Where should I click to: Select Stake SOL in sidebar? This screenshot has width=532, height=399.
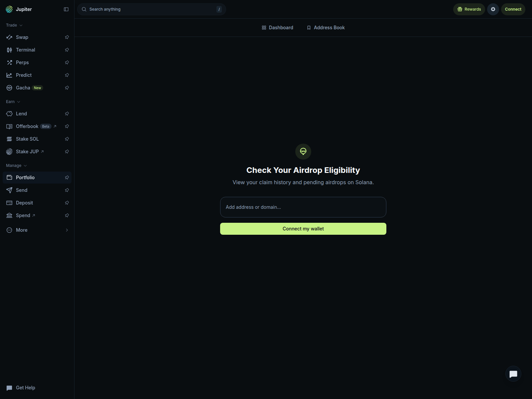[x=37, y=139]
